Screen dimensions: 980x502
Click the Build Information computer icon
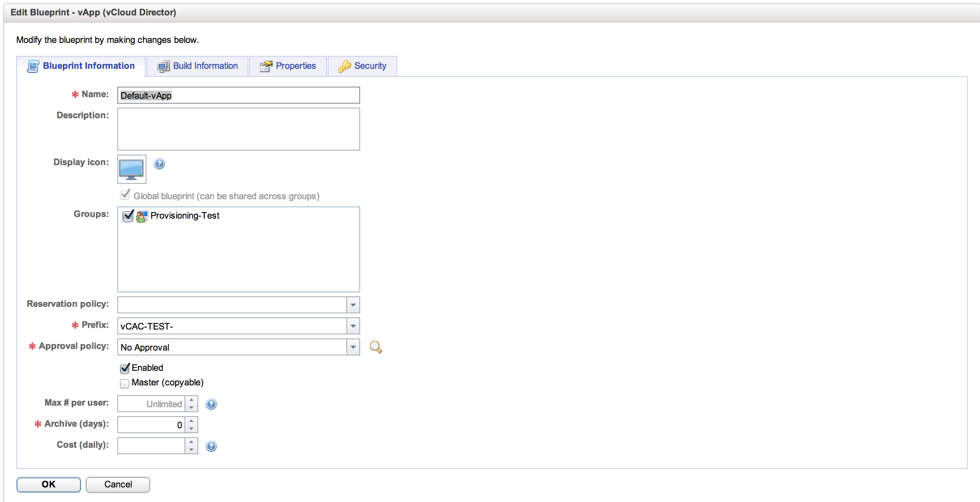(x=163, y=66)
